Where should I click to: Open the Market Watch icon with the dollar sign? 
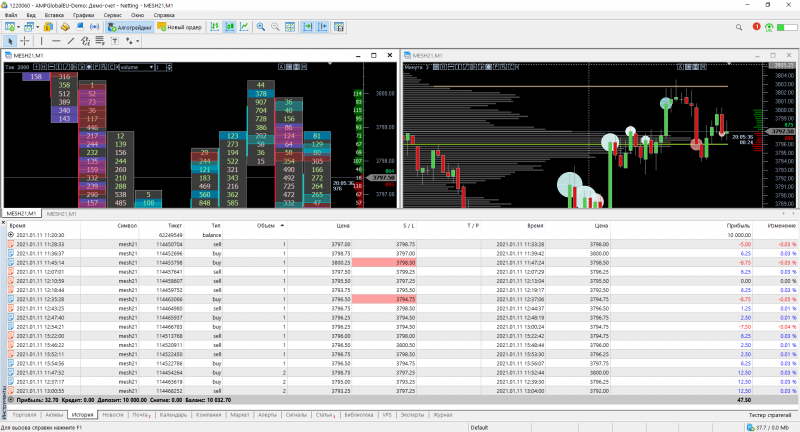click(x=48, y=27)
